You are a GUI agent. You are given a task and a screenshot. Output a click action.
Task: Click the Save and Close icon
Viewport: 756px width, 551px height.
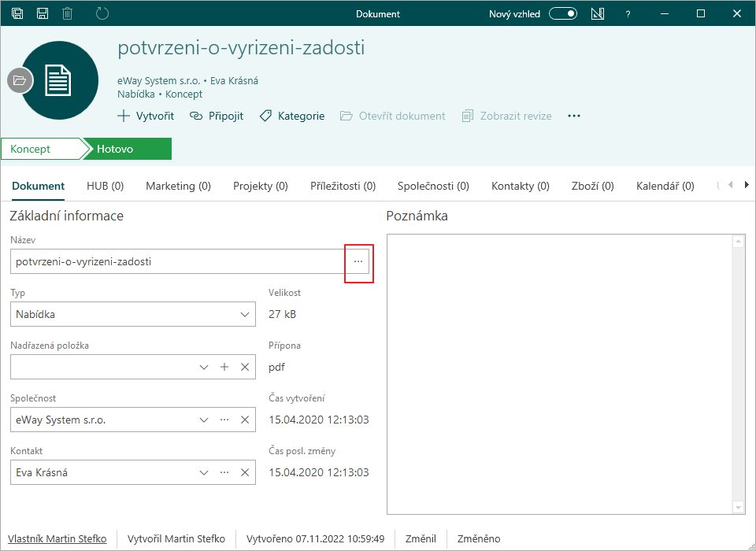17,13
